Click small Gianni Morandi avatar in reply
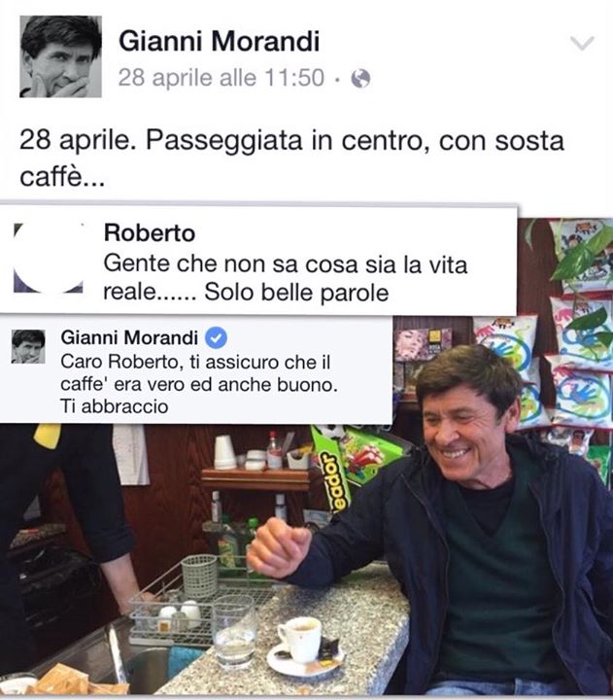The width and height of the screenshot is (613, 700). pos(28,346)
